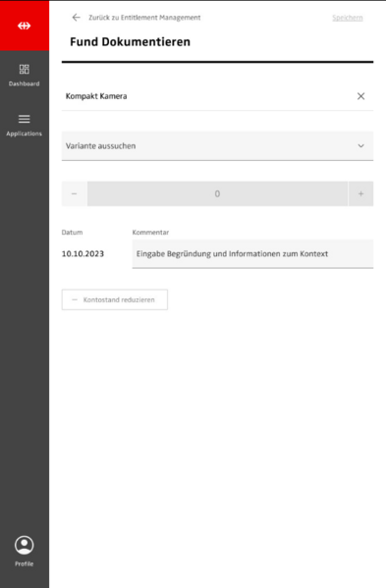
Task: Expand the Variante aussuchen dropdown
Action: [217, 146]
